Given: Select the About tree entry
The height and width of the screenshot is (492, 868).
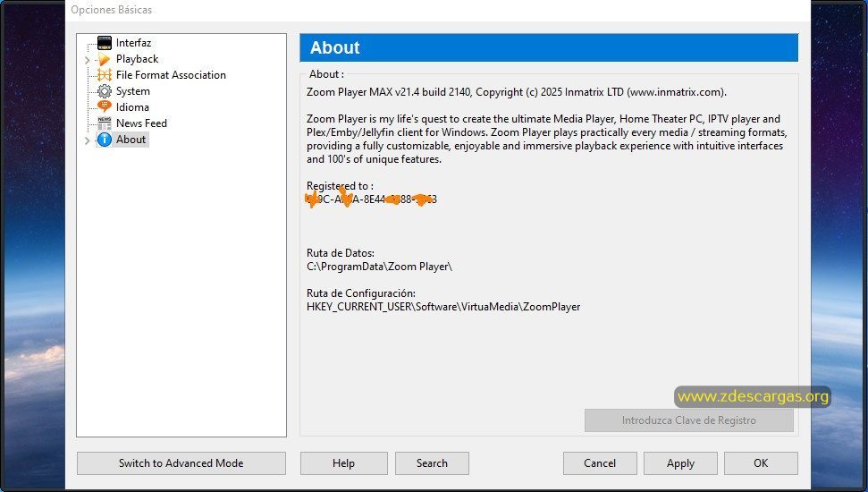Looking at the screenshot, I should 131,140.
